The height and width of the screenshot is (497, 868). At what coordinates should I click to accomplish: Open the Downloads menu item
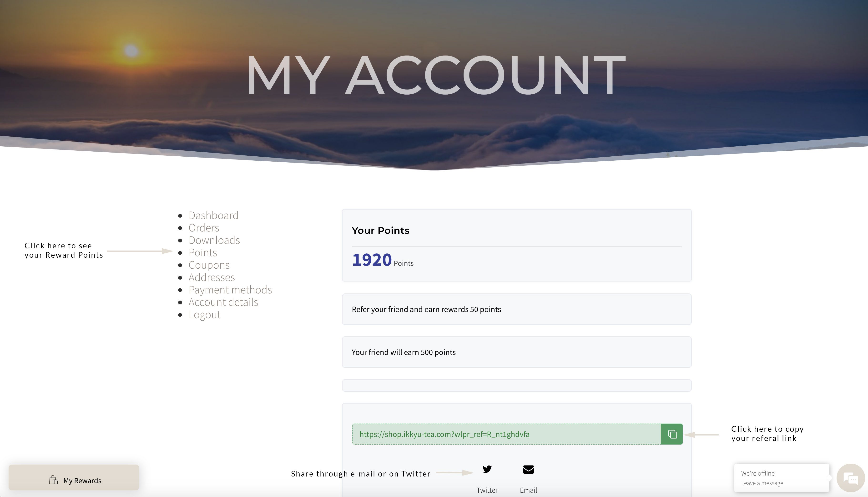(214, 240)
